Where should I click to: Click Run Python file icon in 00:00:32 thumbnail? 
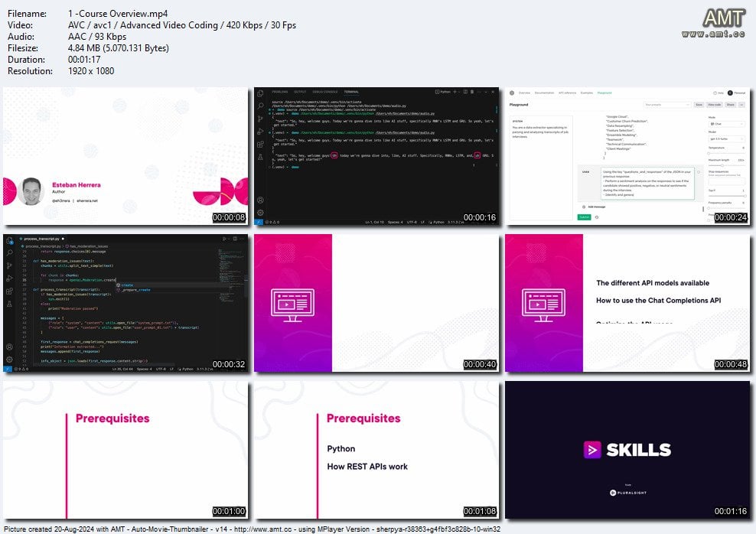pos(224,239)
